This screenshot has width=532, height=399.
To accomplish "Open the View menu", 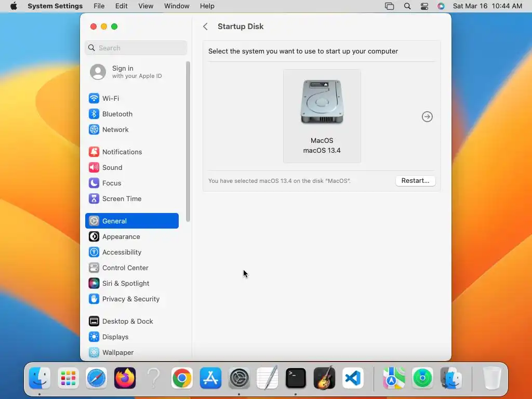I will (145, 6).
